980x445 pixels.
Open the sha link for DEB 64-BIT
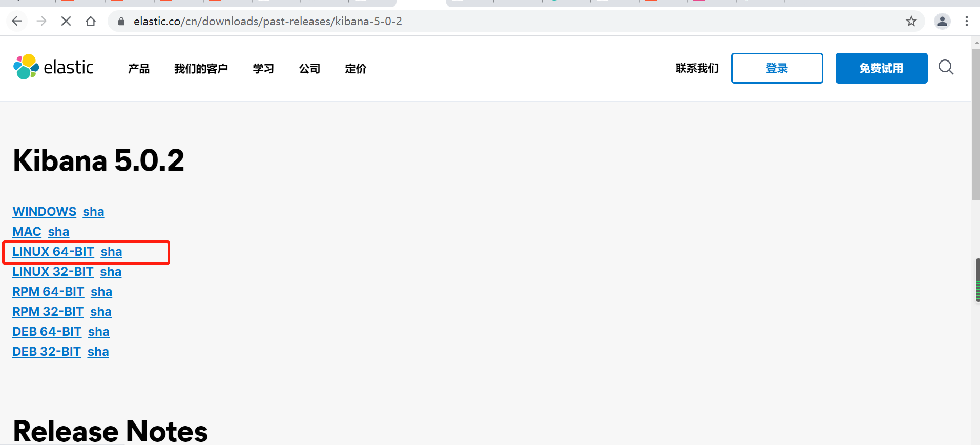pos(98,332)
